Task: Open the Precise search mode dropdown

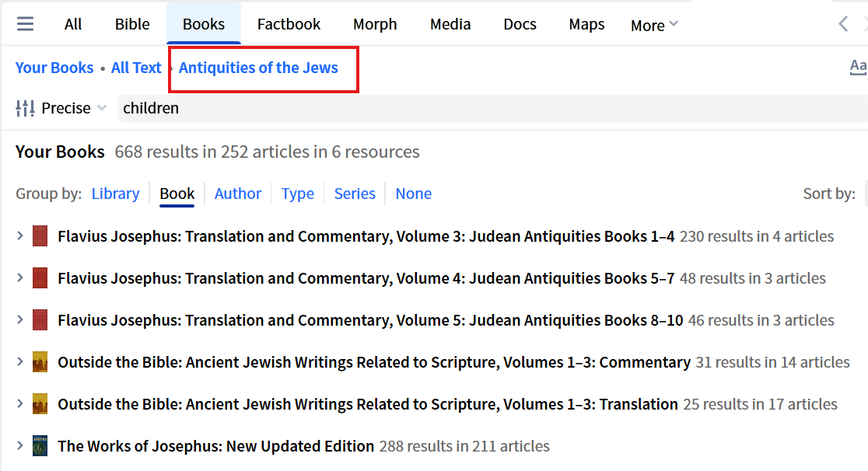Action: click(74, 108)
